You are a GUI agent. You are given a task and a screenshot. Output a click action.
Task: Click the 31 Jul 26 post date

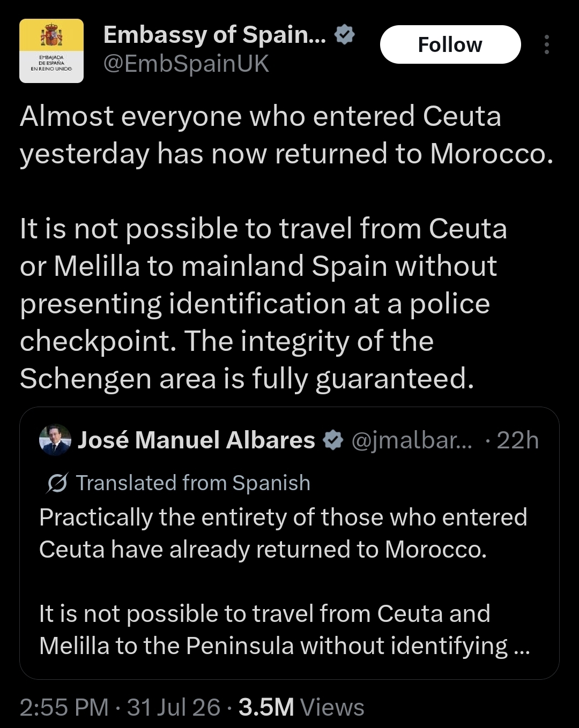point(174,707)
